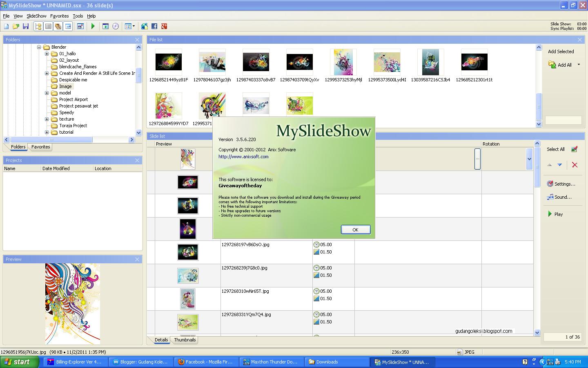Click OK in the MySlideShow about dialog
The image size is (588, 368).
coord(356,230)
